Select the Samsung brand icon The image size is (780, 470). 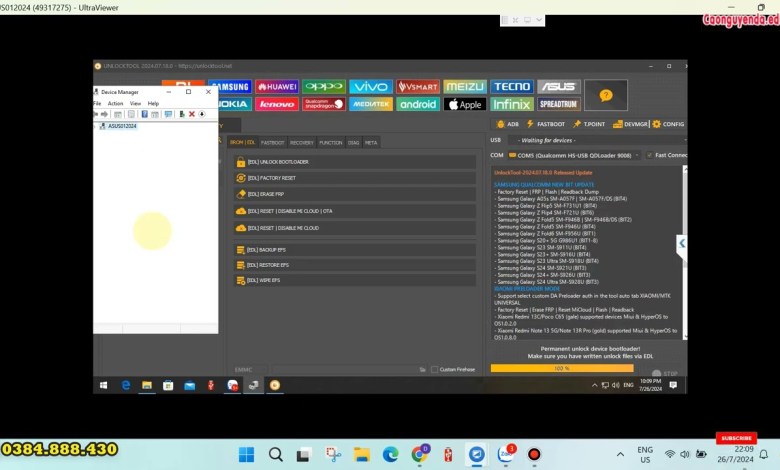(230, 87)
